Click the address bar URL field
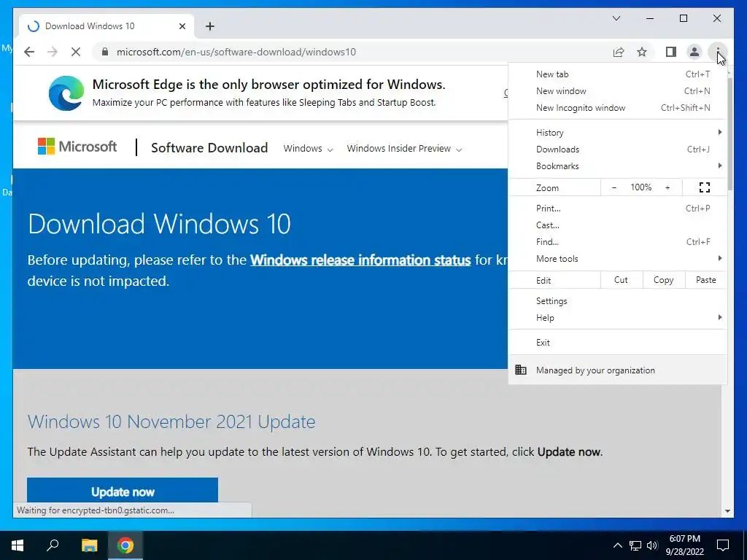Image resolution: width=747 pixels, height=560 pixels. click(352, 52)
